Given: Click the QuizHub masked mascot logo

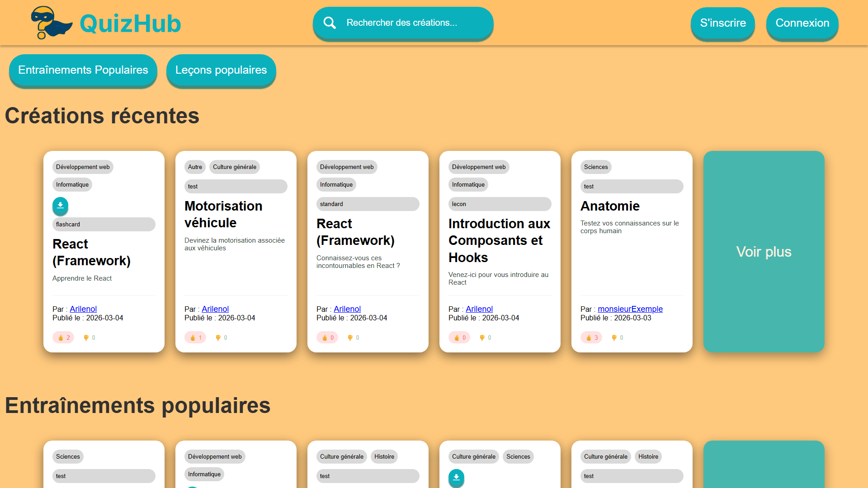Looking at the screenshot, I should pos(51,23).
